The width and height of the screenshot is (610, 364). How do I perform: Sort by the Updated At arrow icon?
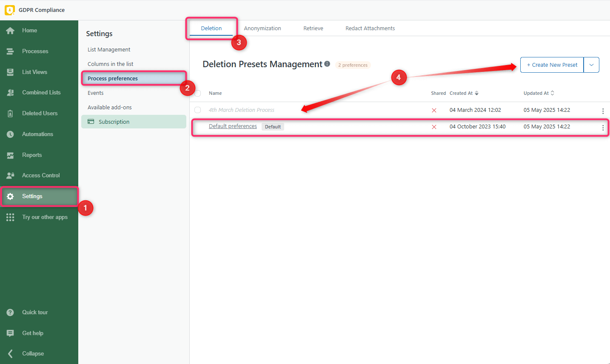553,93
